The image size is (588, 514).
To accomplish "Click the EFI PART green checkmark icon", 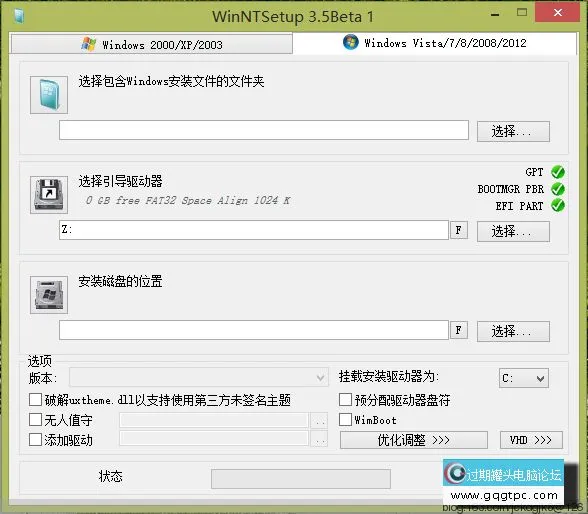I will click(558, 205).
